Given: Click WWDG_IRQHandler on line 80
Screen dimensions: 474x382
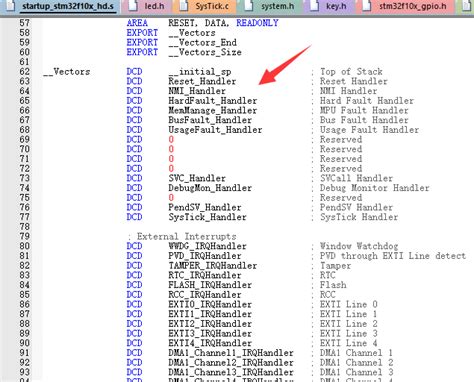Looking at the screenshot, I should [x=207, y=246].
